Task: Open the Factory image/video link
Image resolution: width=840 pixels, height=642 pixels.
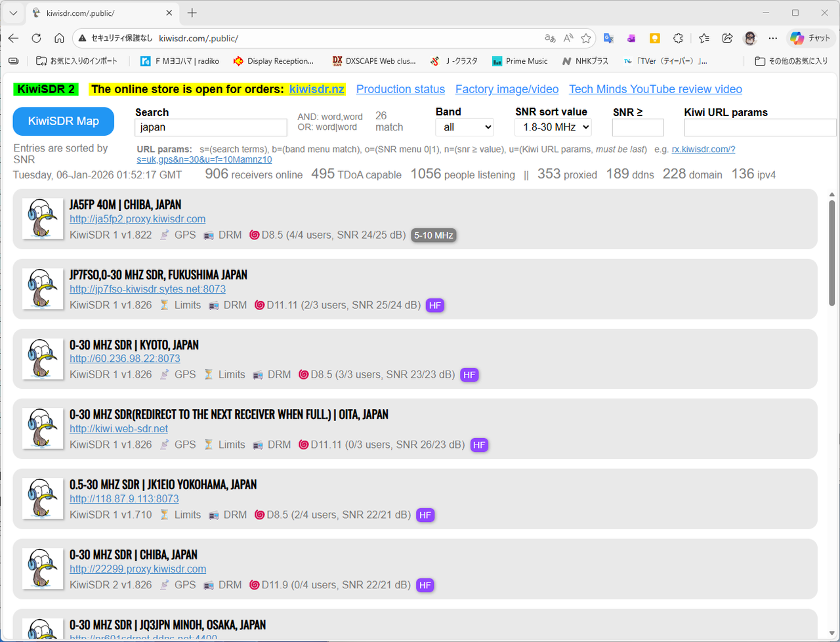Action: [507, 89]
